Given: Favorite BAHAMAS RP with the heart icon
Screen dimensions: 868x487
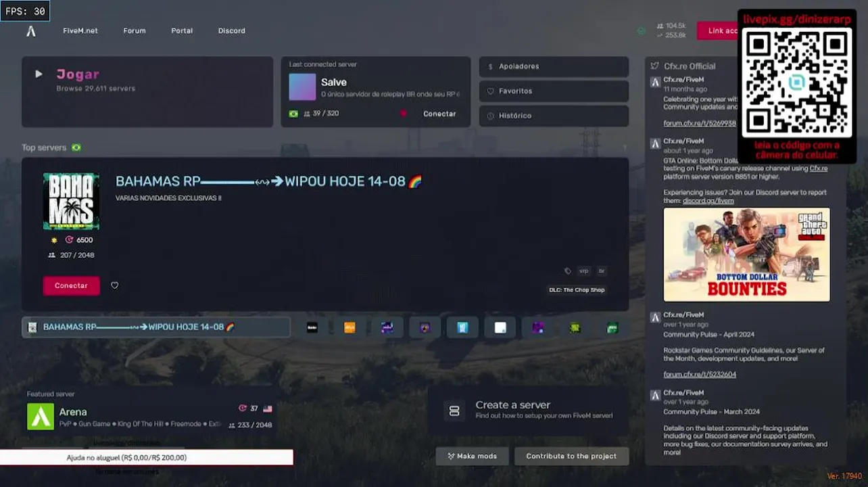Looking at the screenshot, I should tap(115, 285).
